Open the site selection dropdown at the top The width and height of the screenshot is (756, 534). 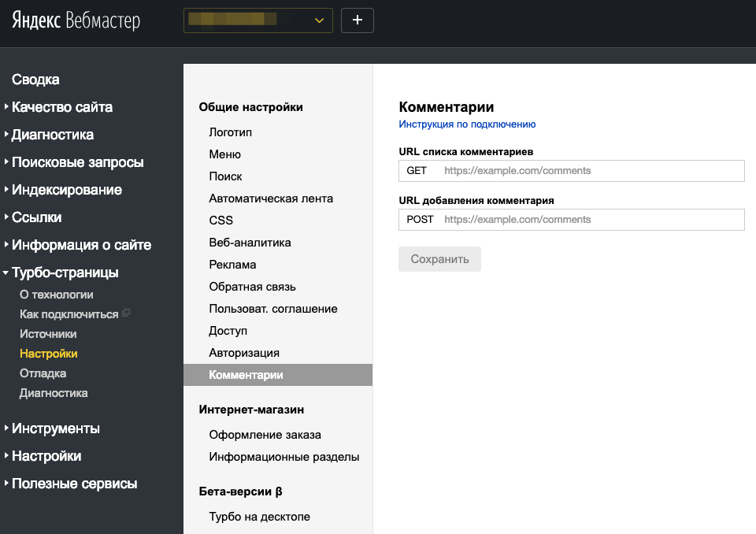tap(258, 20)
